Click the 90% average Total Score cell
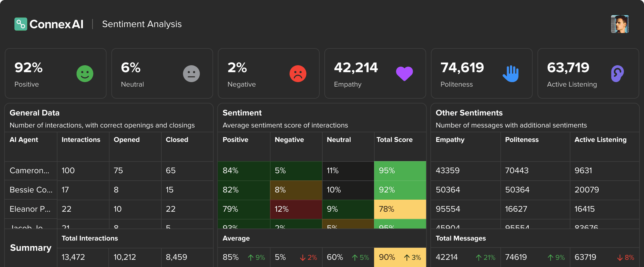The height and width of the screenshot is (267, 644). coord(400,257)
